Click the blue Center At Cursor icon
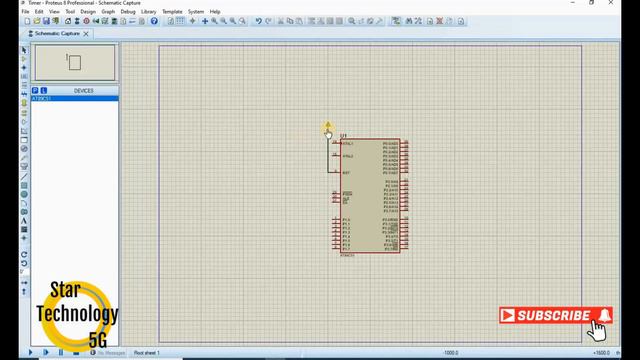640x360 pixels. click(205, 21)
